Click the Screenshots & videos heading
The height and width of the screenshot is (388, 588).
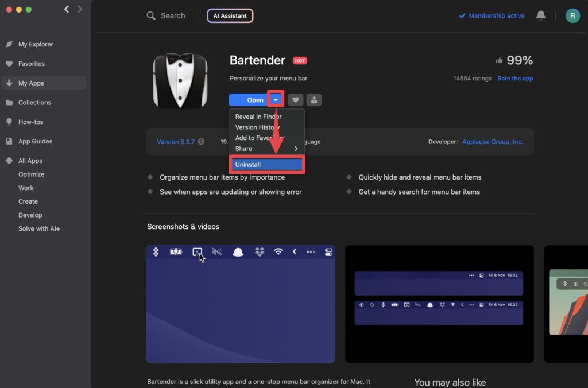[x=183, y=226]
